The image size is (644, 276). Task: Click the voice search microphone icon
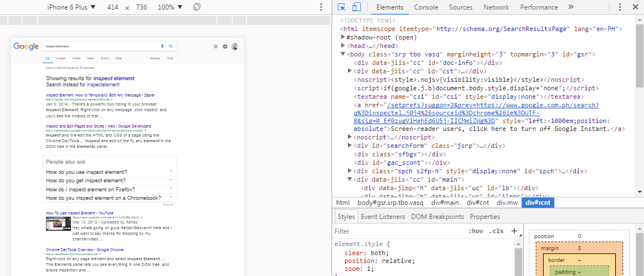(x=162, y=46)
